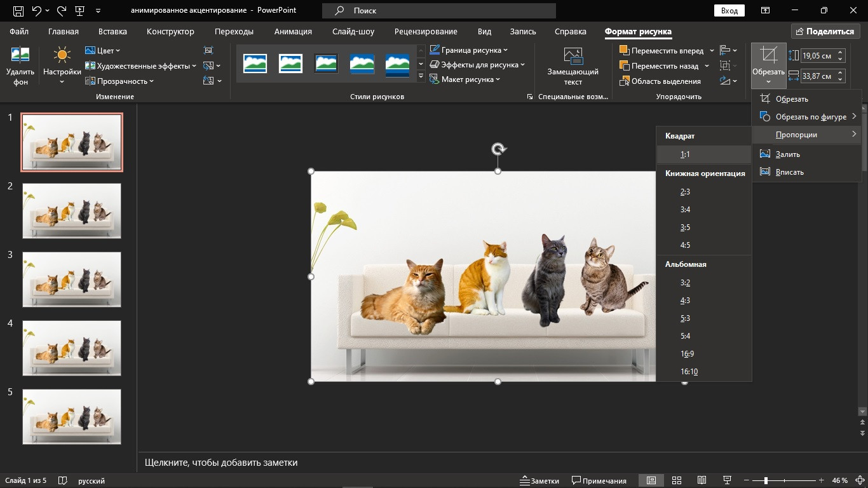The height and width of the screenshot is (488, 868).
Task: Click the Save icon in title bar
Action: 18,11
